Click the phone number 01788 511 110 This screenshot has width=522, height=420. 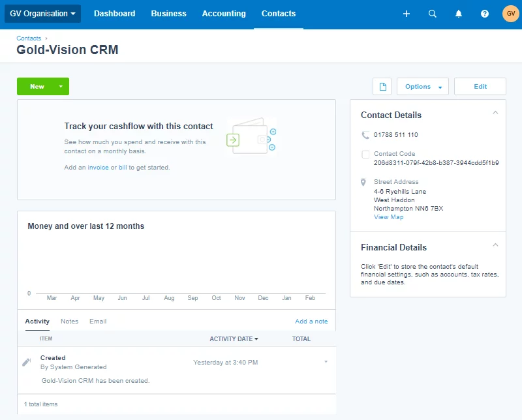pos(396,135)
